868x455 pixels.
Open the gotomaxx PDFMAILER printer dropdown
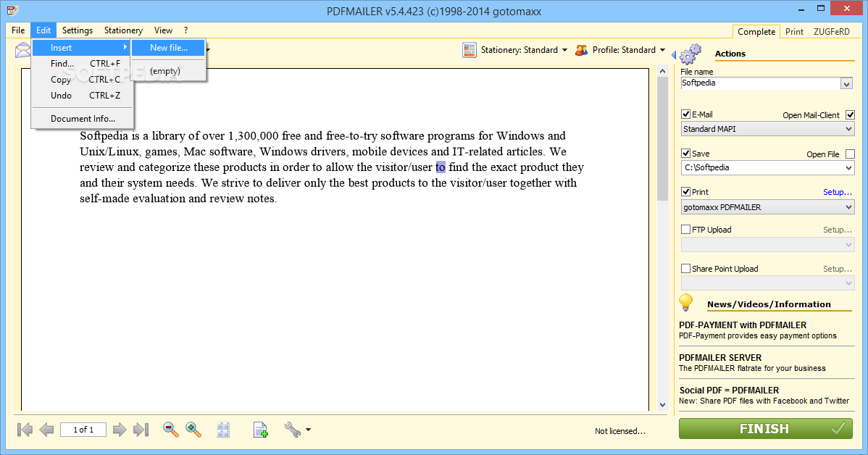coord(768,207)
